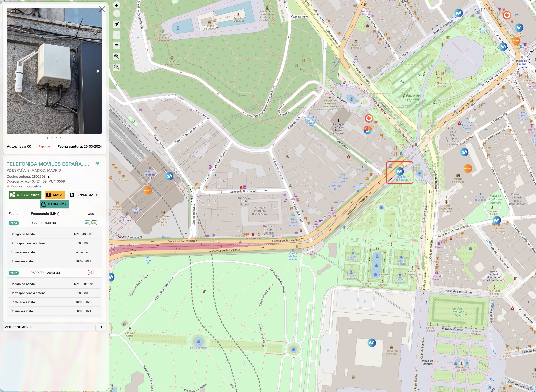Image resolution: width=536 pixels, height=392 pixels.
Task: Click the 3G usage badge
Action: 94,223
